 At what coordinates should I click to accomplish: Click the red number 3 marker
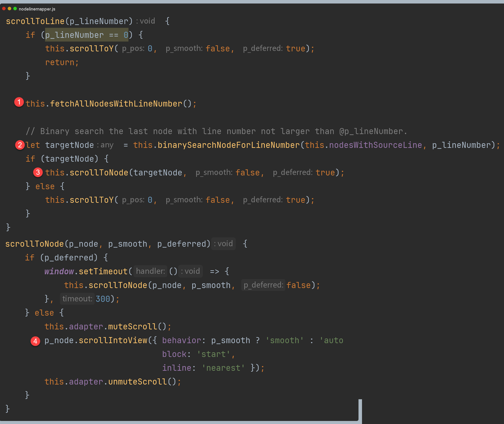click(x=38, y=172)
